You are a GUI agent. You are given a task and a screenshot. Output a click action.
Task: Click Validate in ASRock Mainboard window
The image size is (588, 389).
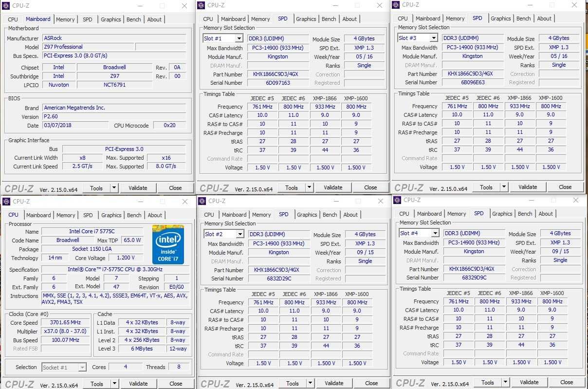click(138, 188)
